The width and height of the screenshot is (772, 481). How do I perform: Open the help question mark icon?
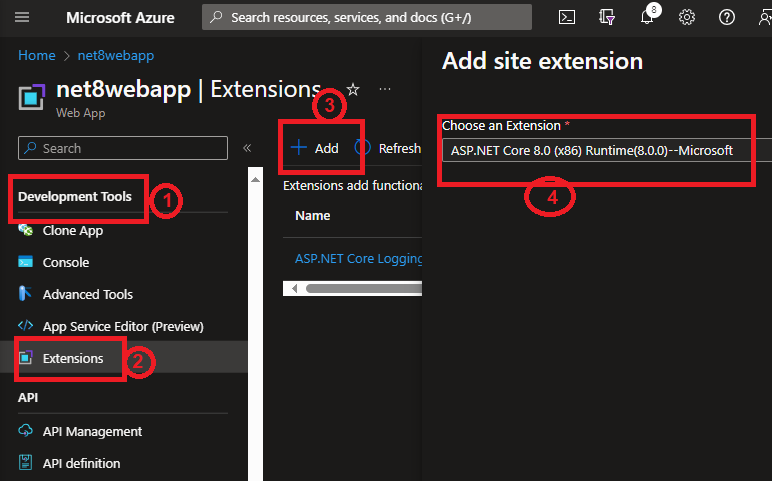point(727,18)
